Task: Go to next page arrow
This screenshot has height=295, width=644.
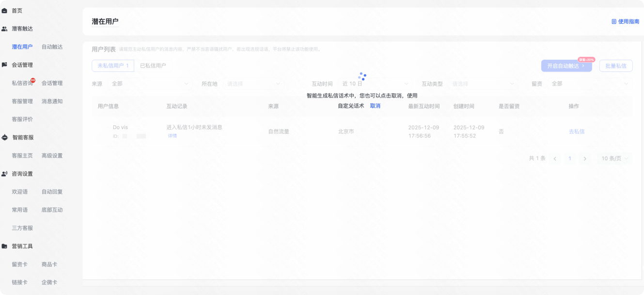Action: tap(585, 159)
